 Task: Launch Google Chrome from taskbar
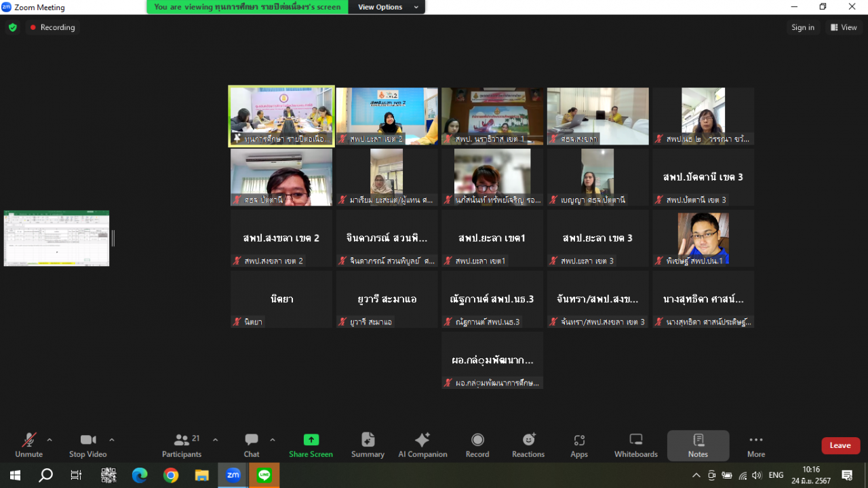171,475
